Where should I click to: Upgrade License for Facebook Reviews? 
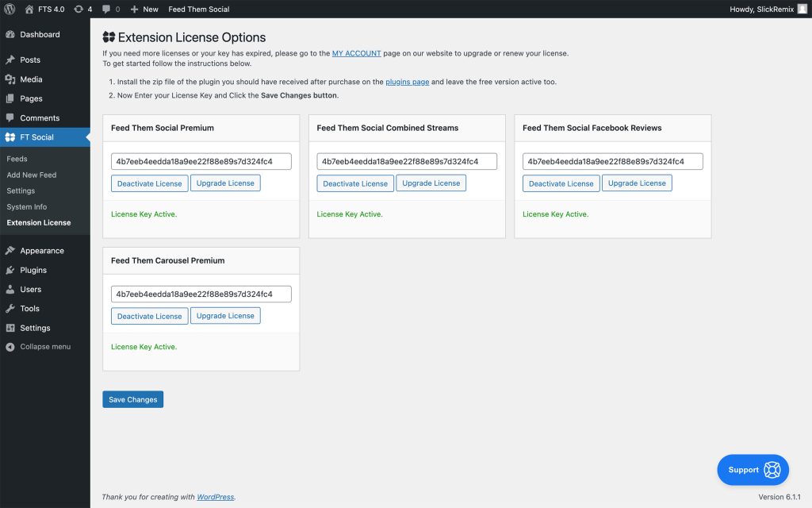(x=637, y=183)
